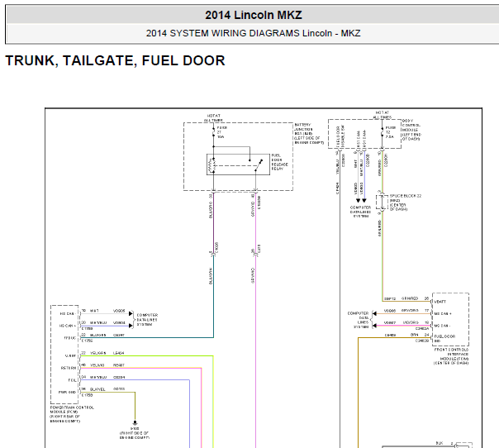
Task: Click the "VIO/ORG" label at pin 19
Action: coord(411,322)
